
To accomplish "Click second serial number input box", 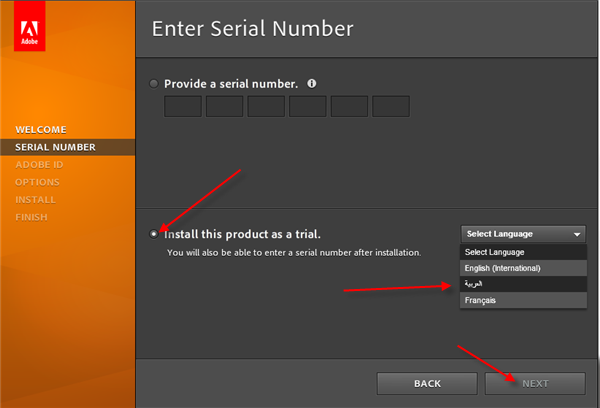I will coord(225,106).
